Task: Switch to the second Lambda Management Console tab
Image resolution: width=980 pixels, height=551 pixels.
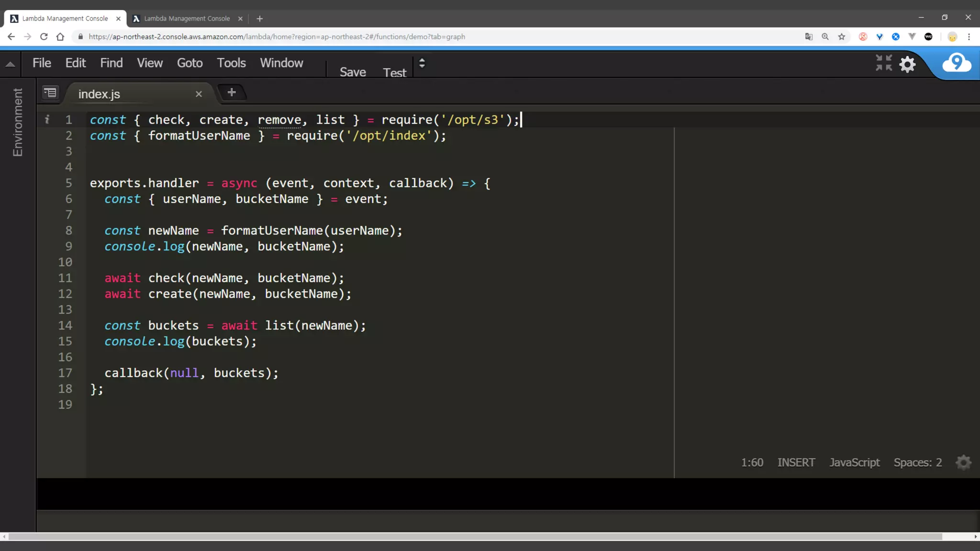Action: pyautogui.click(x=187, y=19)
